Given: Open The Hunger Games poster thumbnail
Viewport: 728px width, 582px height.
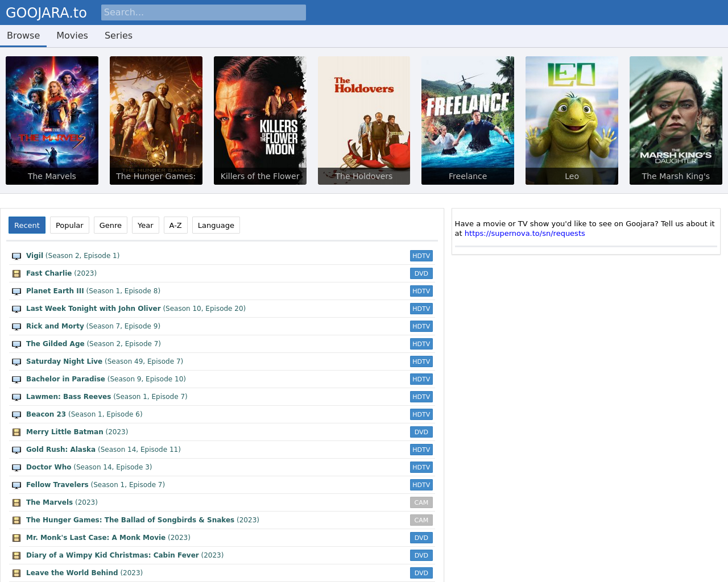Looking at the screenshot, I should (156, 120).
